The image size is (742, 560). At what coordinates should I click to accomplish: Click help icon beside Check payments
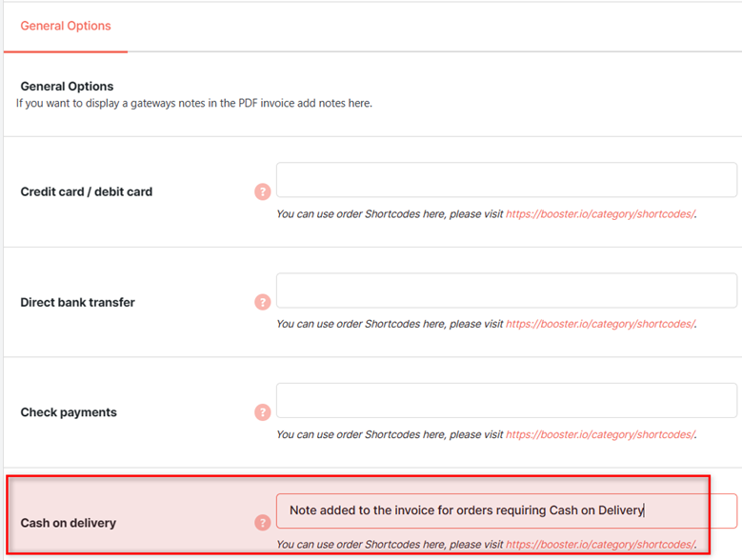coord(263,412)
